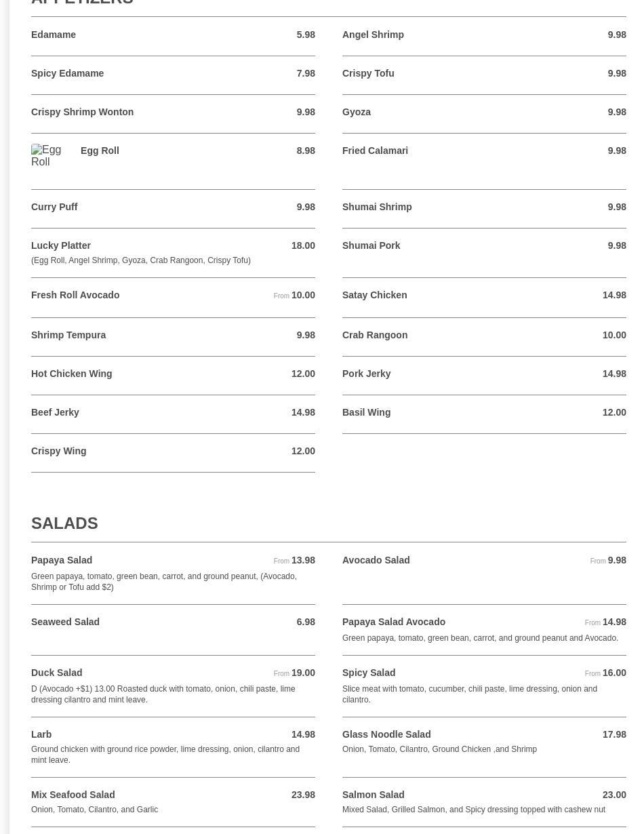This screenshot has width=644, height=834.
Task: Open the Pork Jerky item
Action: [x=366, y=374]
